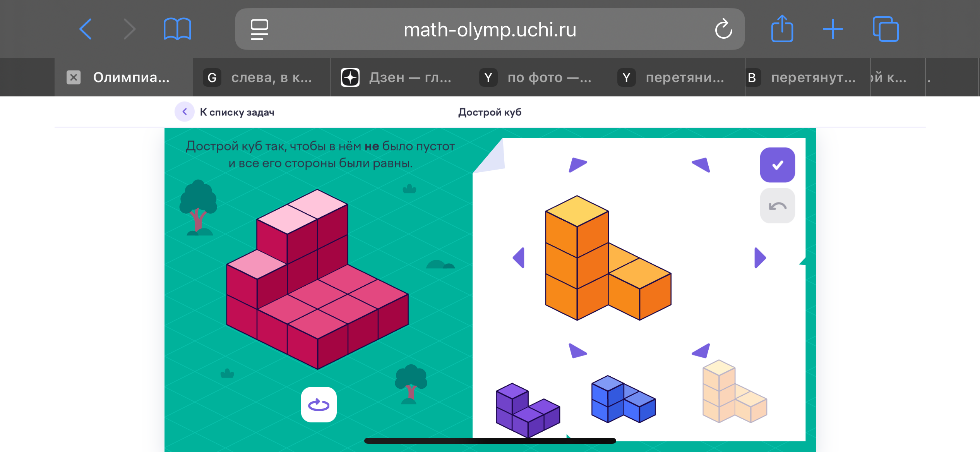Click the rotate cube view button
Viewport: 980px width, 453px height.
pos(319,405)
